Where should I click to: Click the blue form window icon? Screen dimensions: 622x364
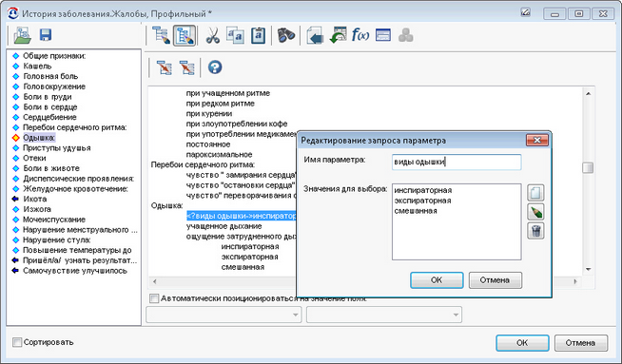click(x=383, y=35)
